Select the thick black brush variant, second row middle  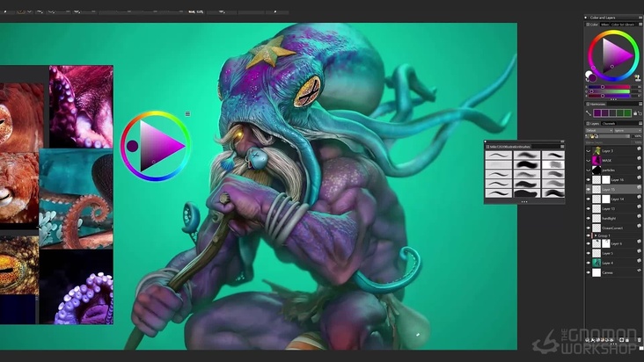tap(526, 164)
